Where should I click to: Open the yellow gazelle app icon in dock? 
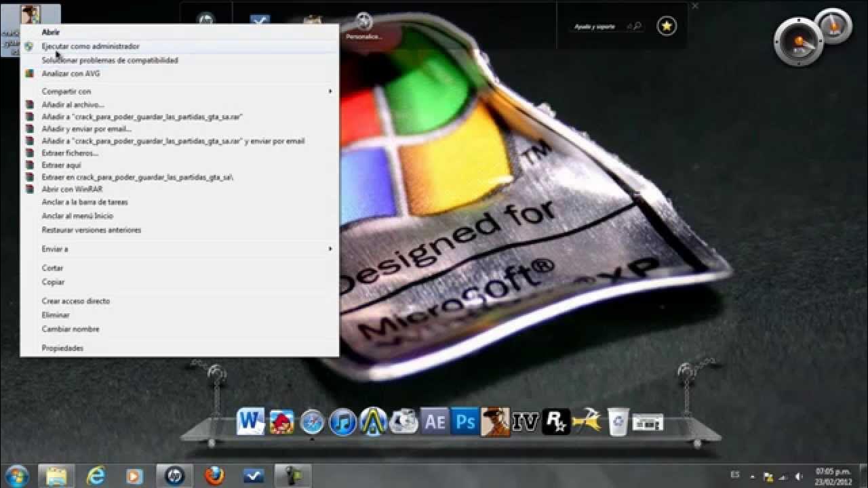click(x=587, y=422)
